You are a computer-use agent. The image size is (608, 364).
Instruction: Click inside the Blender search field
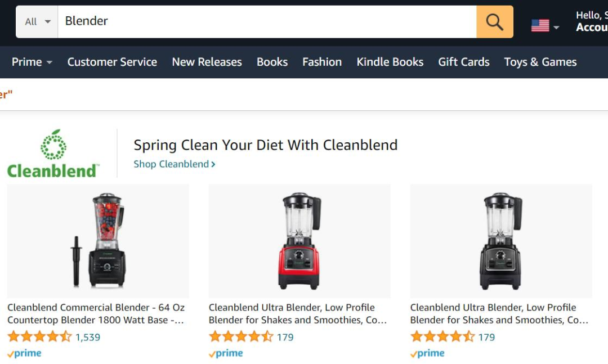pyautogui.click(x=265, y=22)
